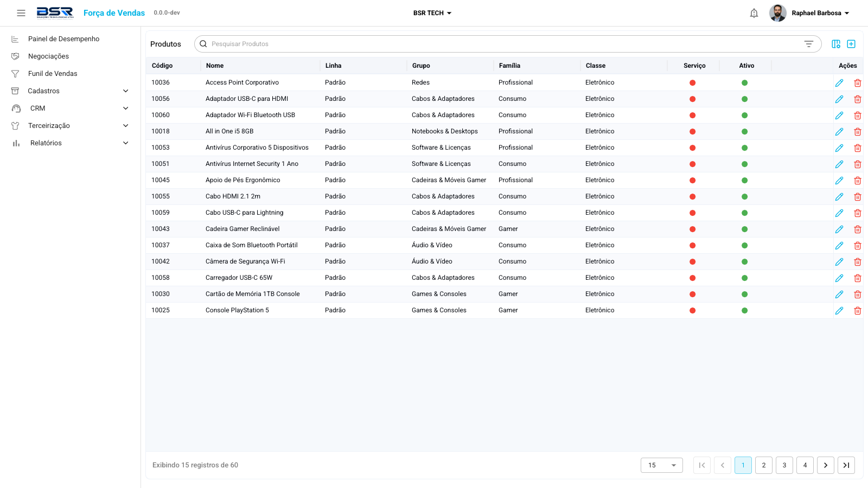Delete the Access Point Corporativo product
Image resolution: width=868 pixels, height=488 pixels.
(x=858, y=83)
